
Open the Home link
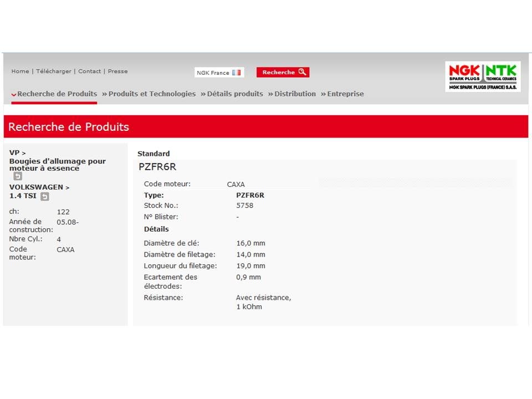coord(21,71)
